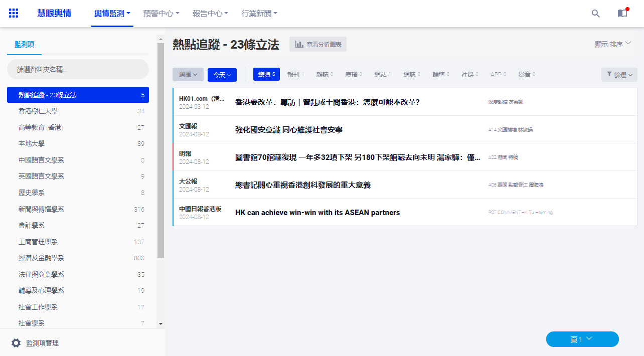The width and height of the screenshot is (644, 356).
Task: Open the HK can achieve win-win article
Action: (x=317, y=213)
